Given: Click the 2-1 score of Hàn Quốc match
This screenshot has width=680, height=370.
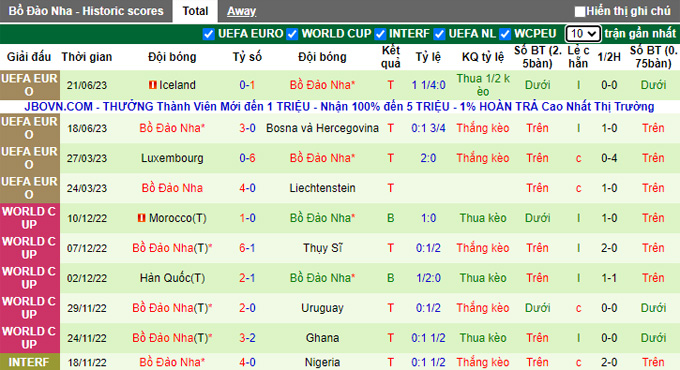Looking at the screenshot, I should click(247, 278).
